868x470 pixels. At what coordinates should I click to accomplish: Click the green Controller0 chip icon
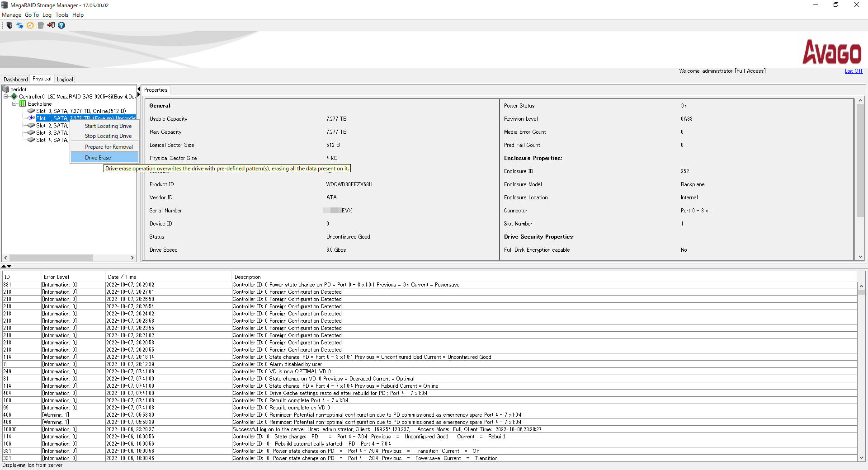tap(14, 96)
